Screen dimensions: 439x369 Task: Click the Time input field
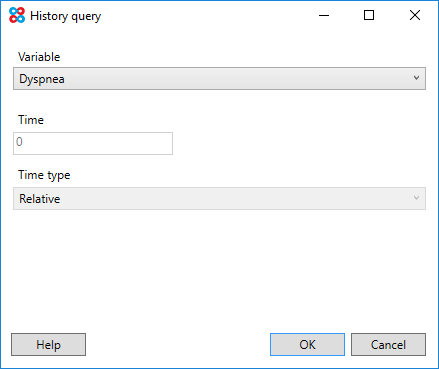(93, 143)
